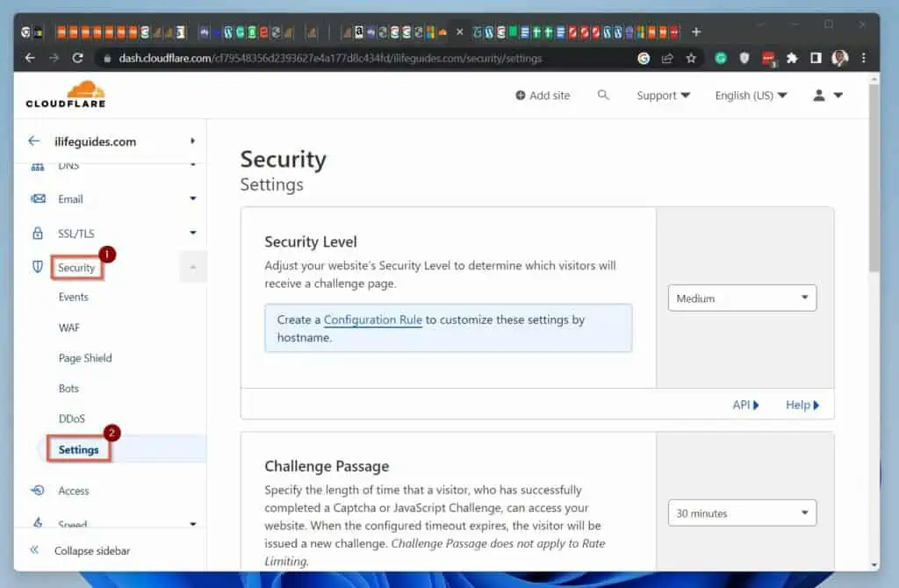Open DDoS under Security
899x588 pixels.
pos(72,419)
